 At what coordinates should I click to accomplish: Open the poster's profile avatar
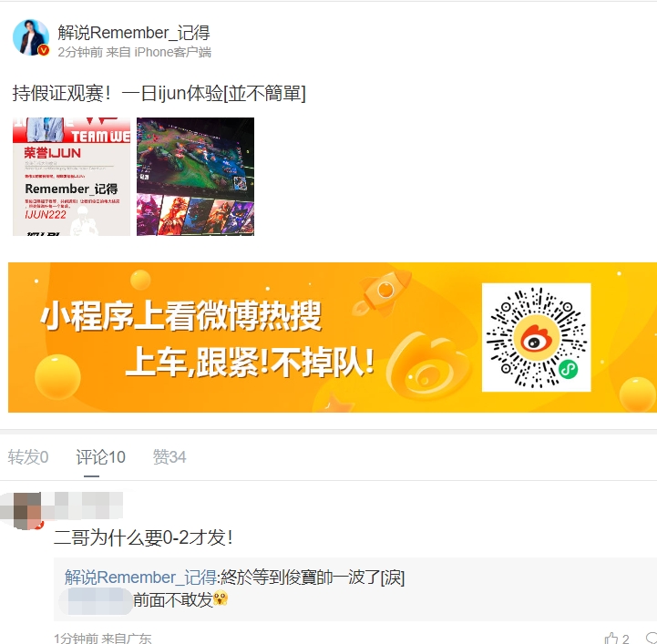(31, 37)
